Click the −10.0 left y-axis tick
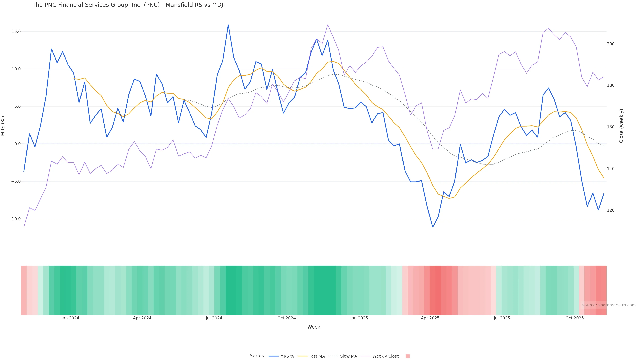This screenshot has width=644, height=362. click(15, 219)
